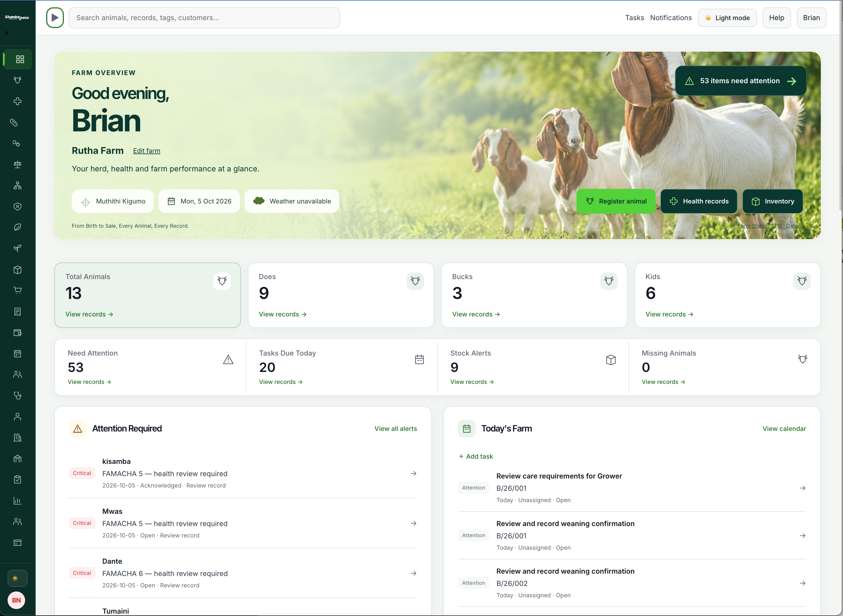
Task: Click the play button beside search
Action: point(55,18)
